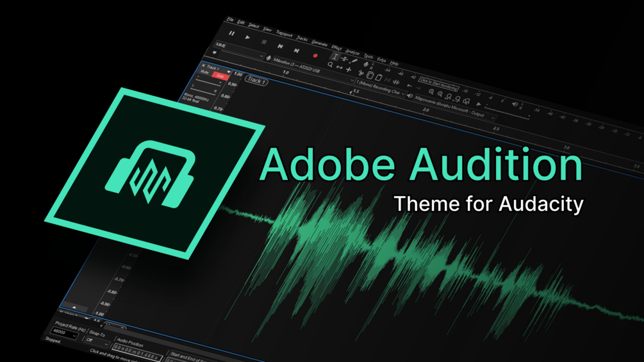Image resolution: width=644 pixels, height=362 pixels.
Task: Click the Zoom Toggle icon
Action: coord(466,101)
